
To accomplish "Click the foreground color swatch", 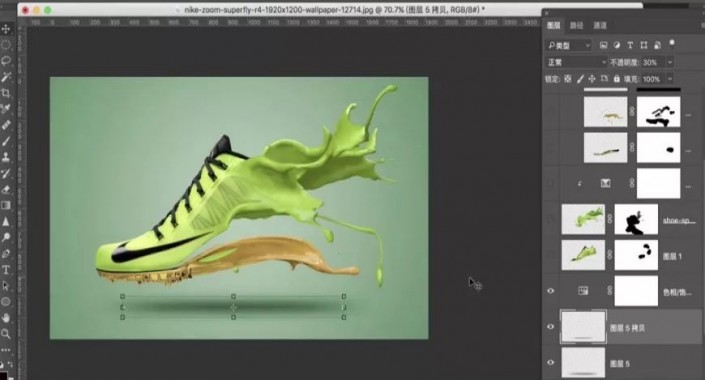I will coord(3,376).
